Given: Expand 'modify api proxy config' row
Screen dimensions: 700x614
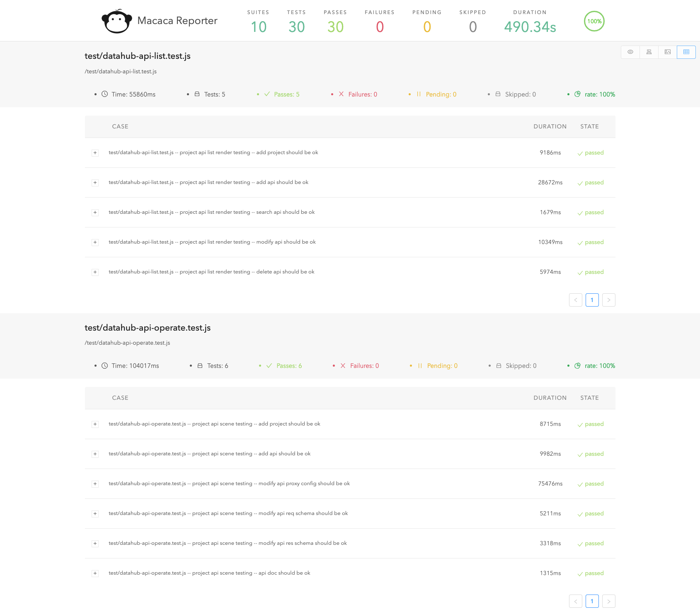Looking at the screenshot, I should (95, 484).
